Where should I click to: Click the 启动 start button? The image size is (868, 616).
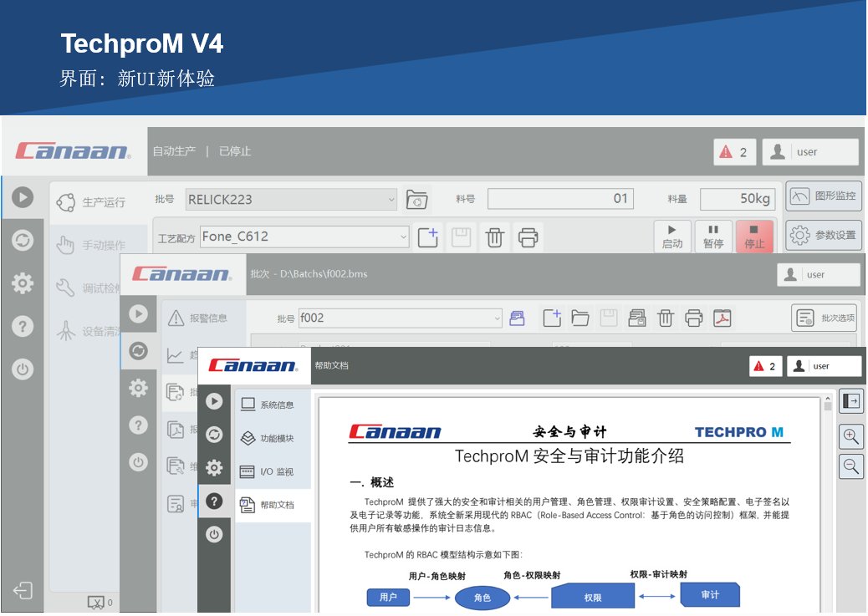pos(672,237)
